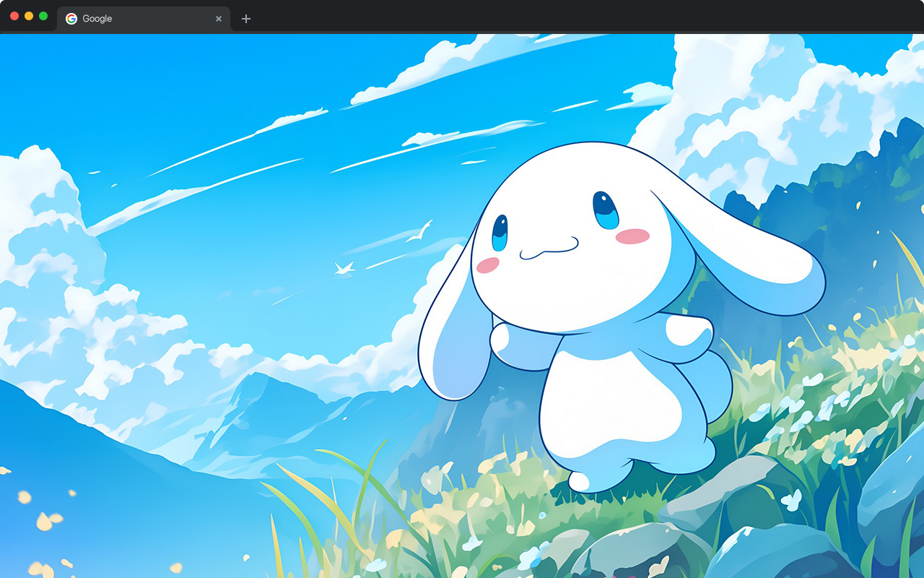Open a new tab with the plus button
The image size is (924, 578).
click(x=246, y=19)
